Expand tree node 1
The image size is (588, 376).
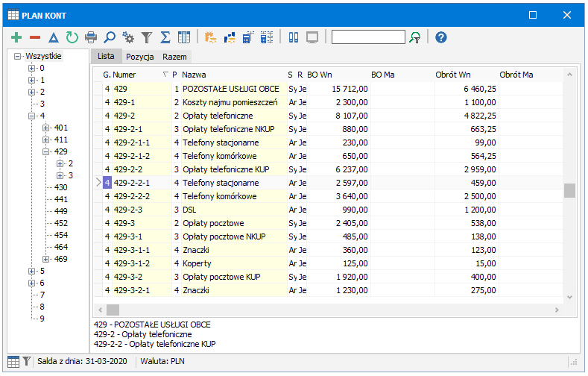[31, 81]
